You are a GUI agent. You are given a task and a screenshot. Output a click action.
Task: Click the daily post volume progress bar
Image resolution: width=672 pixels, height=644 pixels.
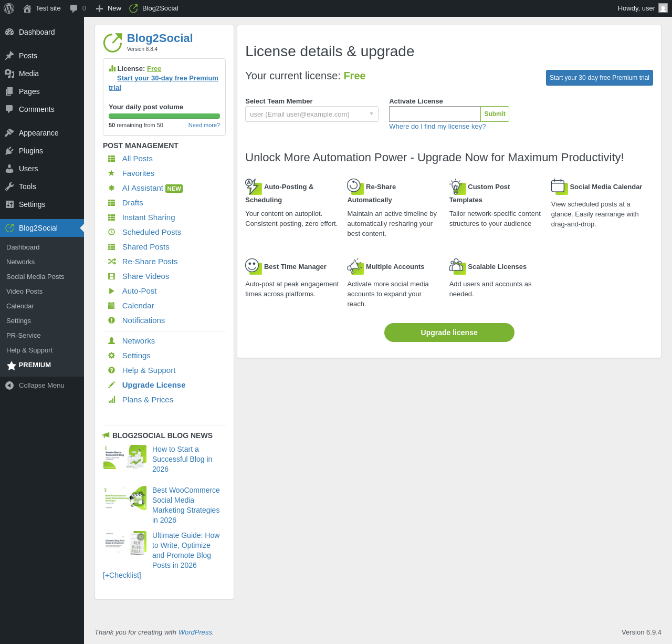coord(164,116)
